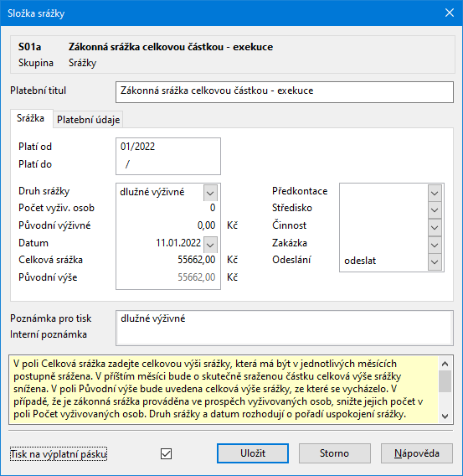Click the help text scrollbar up arrow
Viewport: 463px width, 476px height.
(x=445, y=364)
